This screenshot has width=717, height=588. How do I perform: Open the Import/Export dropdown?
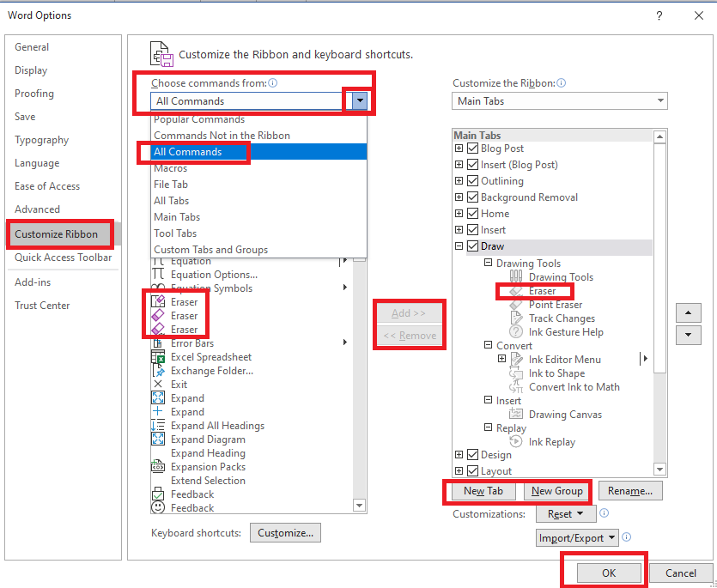(577, 538)
